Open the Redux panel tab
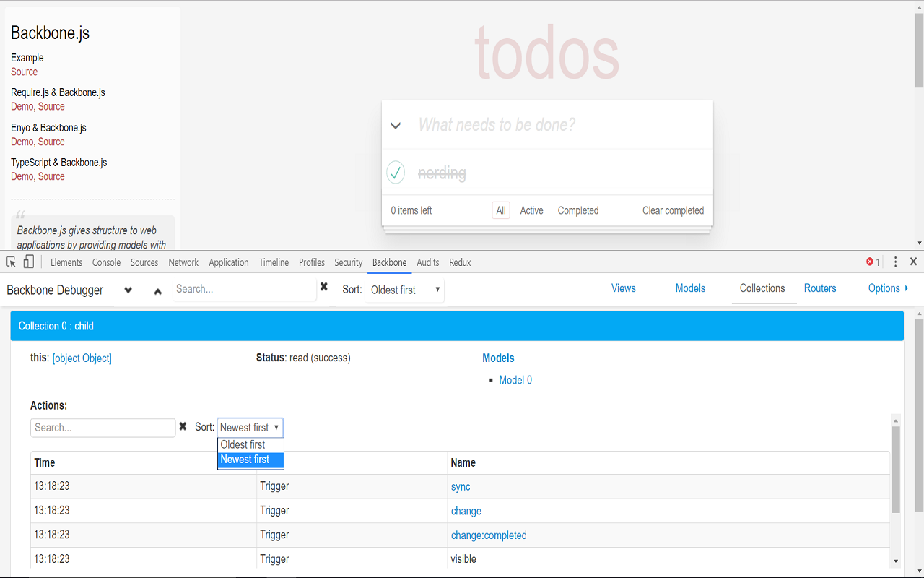The image size is (924, 578). [460, 262]
